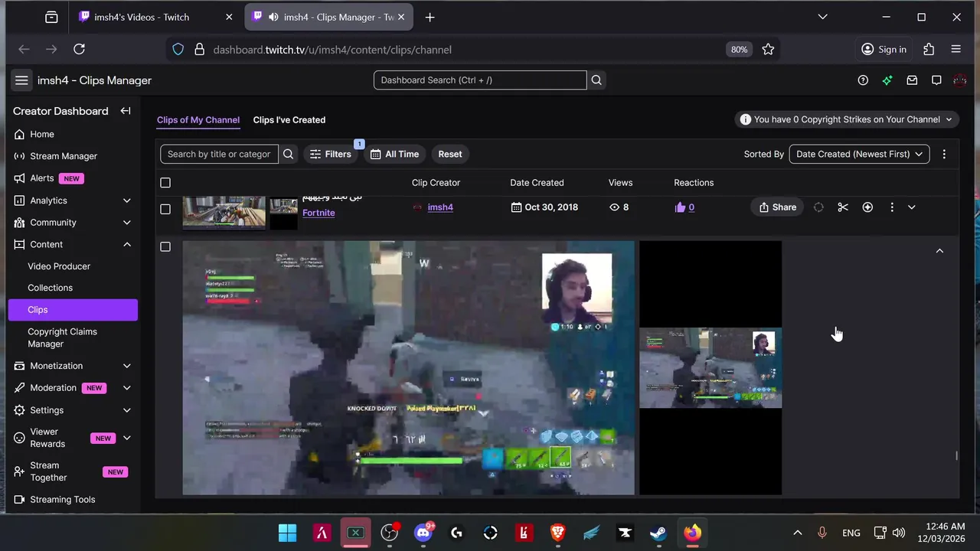This screenshot has width=980, height=551.
Task: Click the feature clip star icon
Action: click(x=867, y=207)
